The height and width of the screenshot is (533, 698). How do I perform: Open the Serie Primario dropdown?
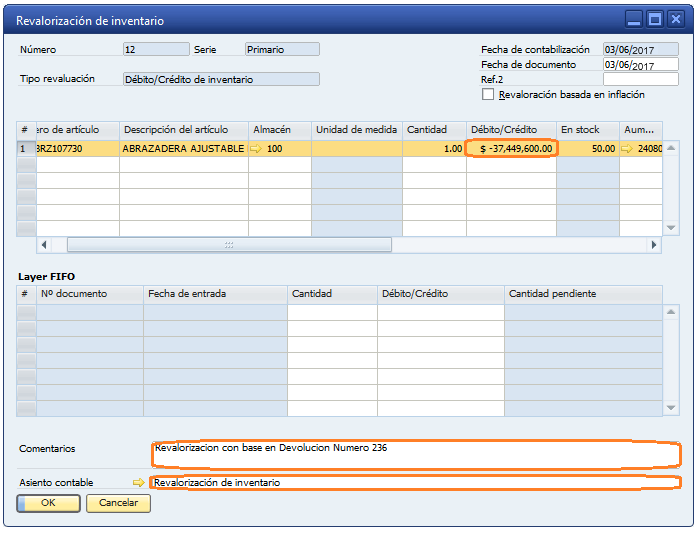click(x=282, y=49)
